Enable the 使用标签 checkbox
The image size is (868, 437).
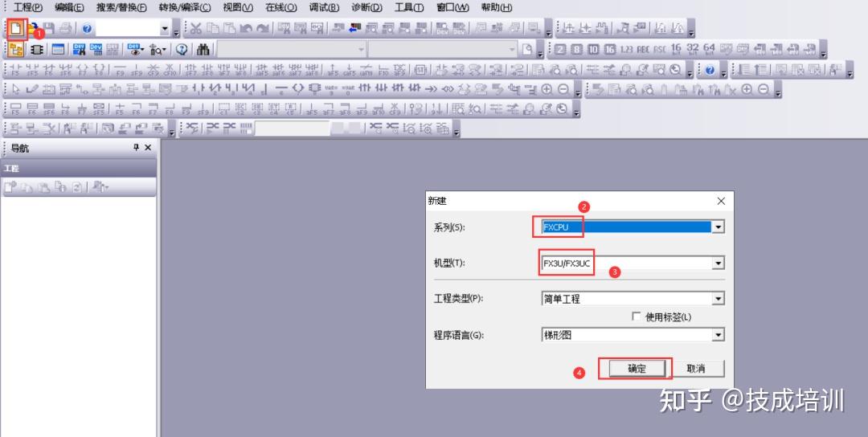(636, 317)
